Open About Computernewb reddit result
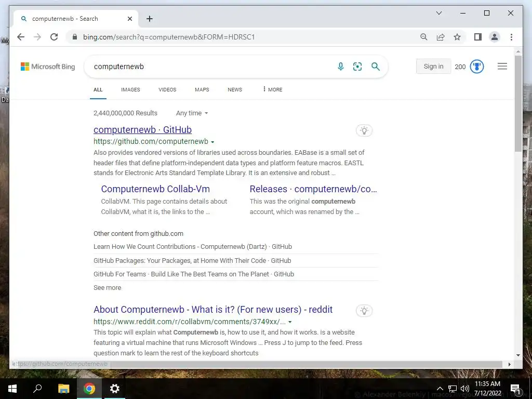 213,310
